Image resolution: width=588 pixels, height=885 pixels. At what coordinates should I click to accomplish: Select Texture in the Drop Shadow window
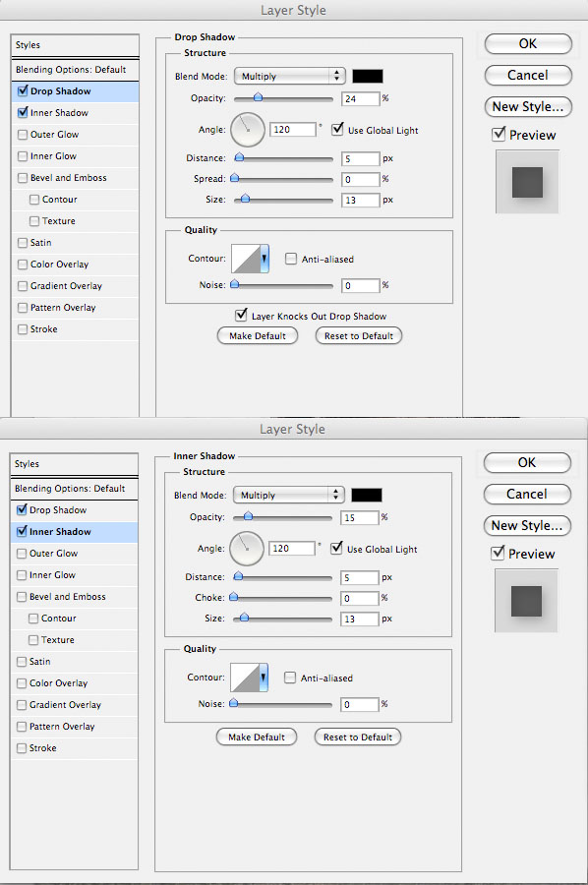tap(58, 221)
